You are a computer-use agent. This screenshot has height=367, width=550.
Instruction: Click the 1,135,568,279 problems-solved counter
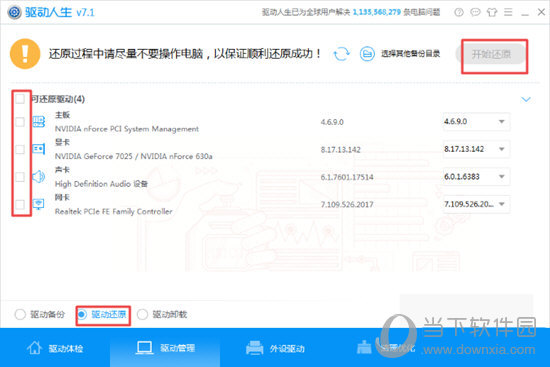[x=376, y=12]
